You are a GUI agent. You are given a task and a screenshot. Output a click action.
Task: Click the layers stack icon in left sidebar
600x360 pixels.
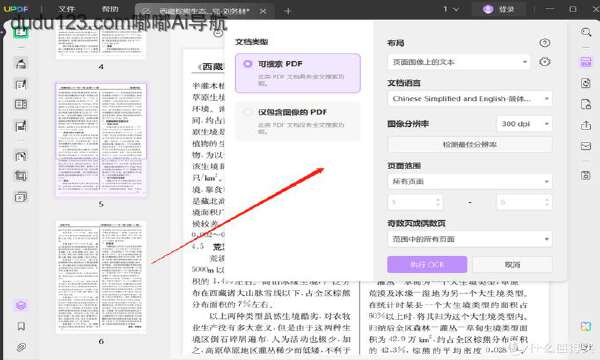pyautogui.click(x=21, y=305)
